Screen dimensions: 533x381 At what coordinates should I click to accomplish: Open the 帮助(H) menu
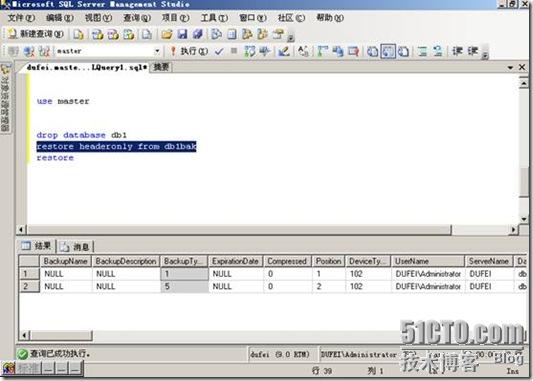tap(330, 18)
